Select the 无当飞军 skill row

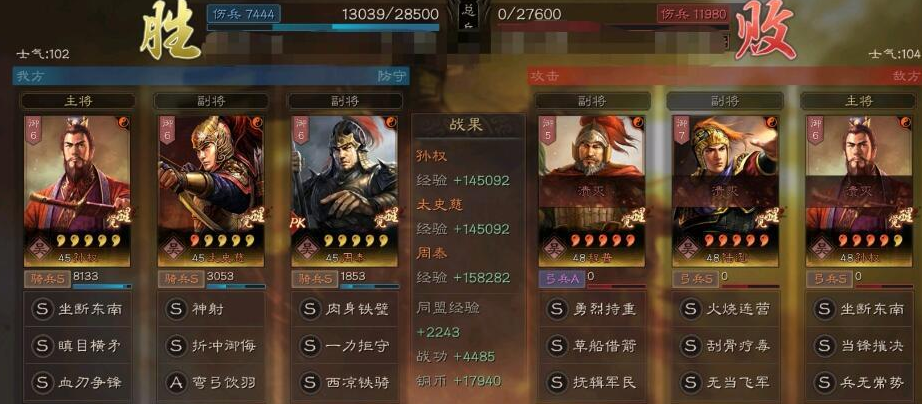coord(726,382)
